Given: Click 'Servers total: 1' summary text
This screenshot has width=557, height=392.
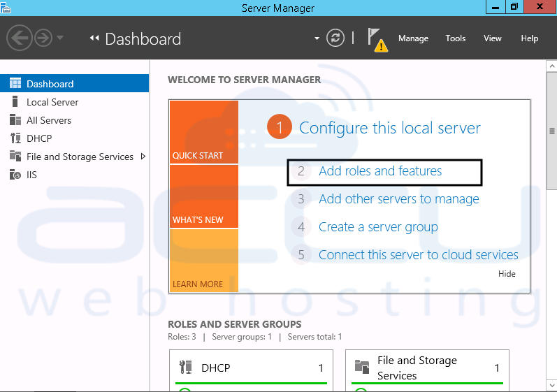Looking at the screenshot, I should 314,337.
